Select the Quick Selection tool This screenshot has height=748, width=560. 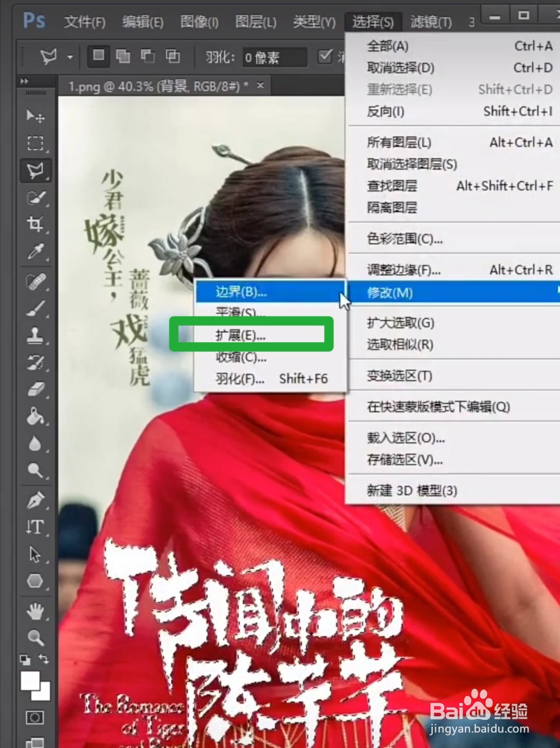35,197
